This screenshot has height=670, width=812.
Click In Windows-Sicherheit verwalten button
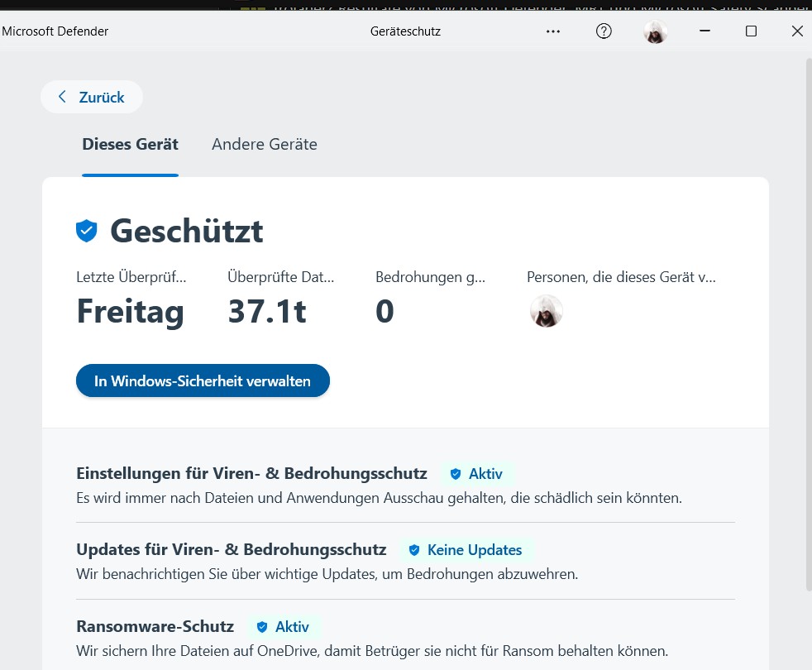click(203, 380)
